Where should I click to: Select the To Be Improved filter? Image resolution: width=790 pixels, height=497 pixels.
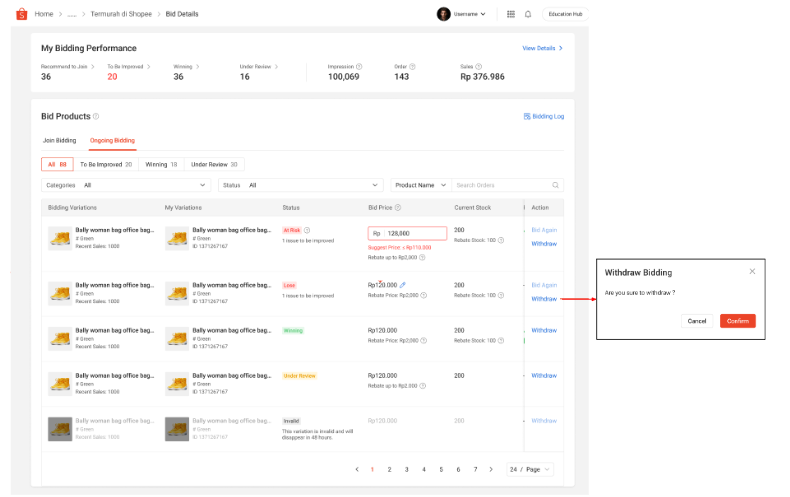(106, 164)
